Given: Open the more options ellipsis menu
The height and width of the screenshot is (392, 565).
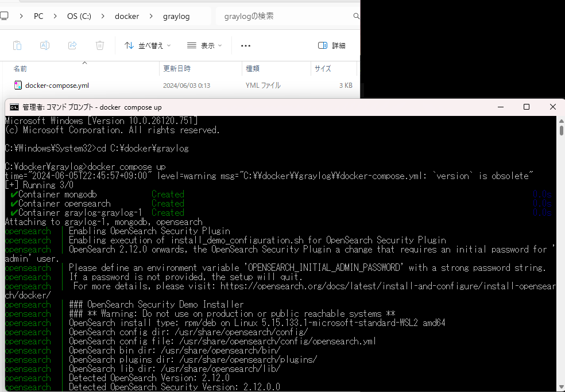Looking at the screenshot, I should 246,45.
